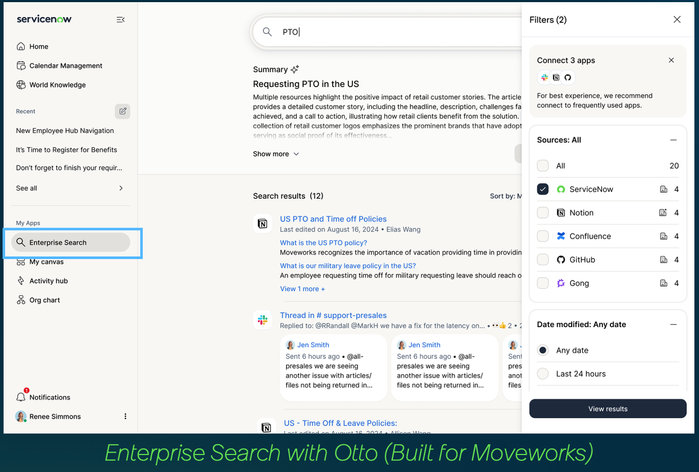Image resolution: width=699 pixels, height=472 pixels.
Task: Expand View 1 more results
Action: tap(302, 289)
